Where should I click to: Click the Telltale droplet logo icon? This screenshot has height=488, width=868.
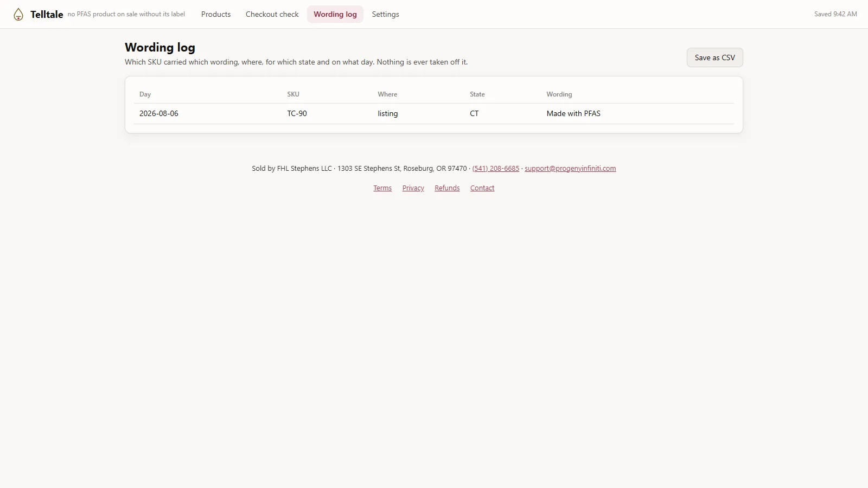click(18, 15)
